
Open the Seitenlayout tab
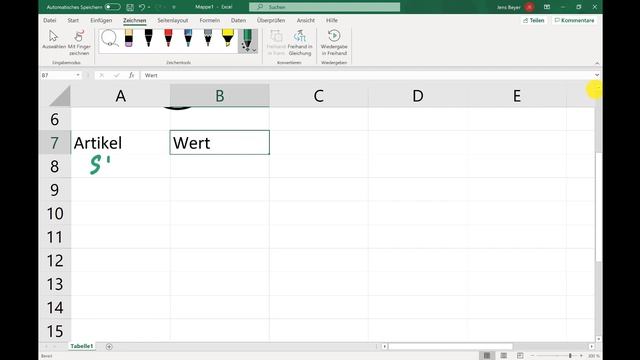tap(173, 20)
